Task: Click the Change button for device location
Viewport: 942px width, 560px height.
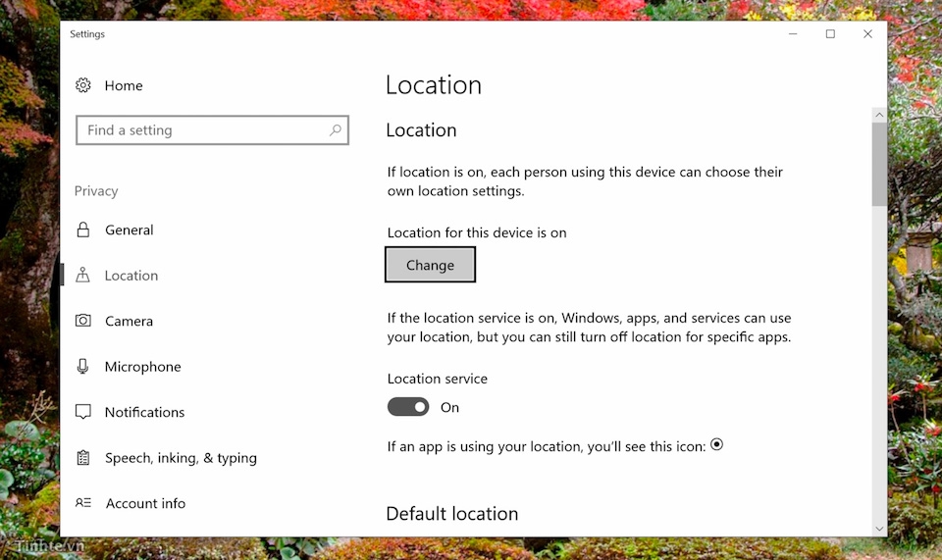Action: (x=430, y=265)
